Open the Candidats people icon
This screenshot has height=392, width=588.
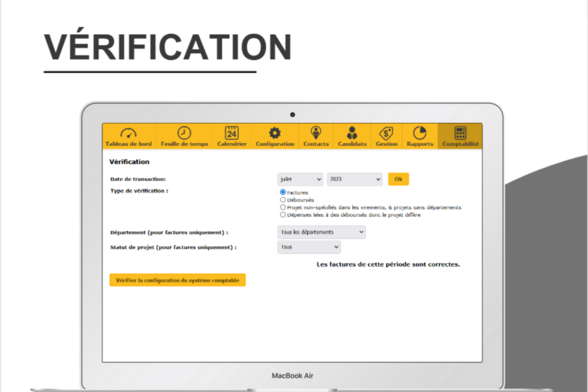click(352, 133)
